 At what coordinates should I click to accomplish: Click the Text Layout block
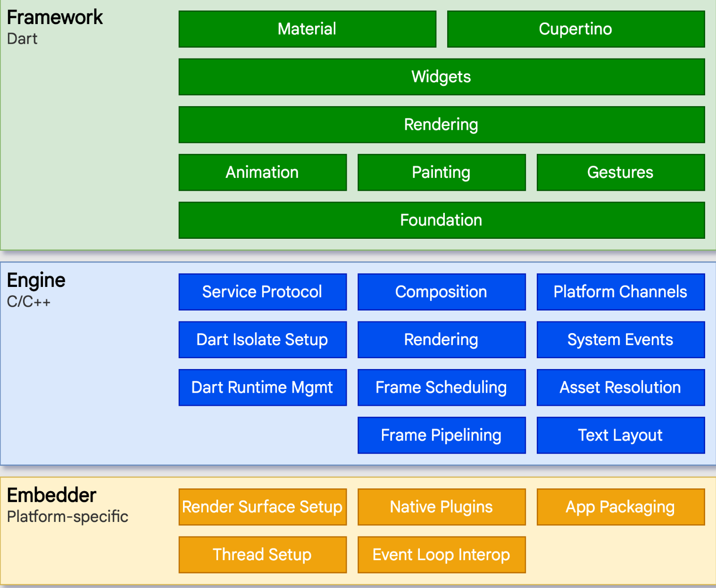(x=620, y=435)
